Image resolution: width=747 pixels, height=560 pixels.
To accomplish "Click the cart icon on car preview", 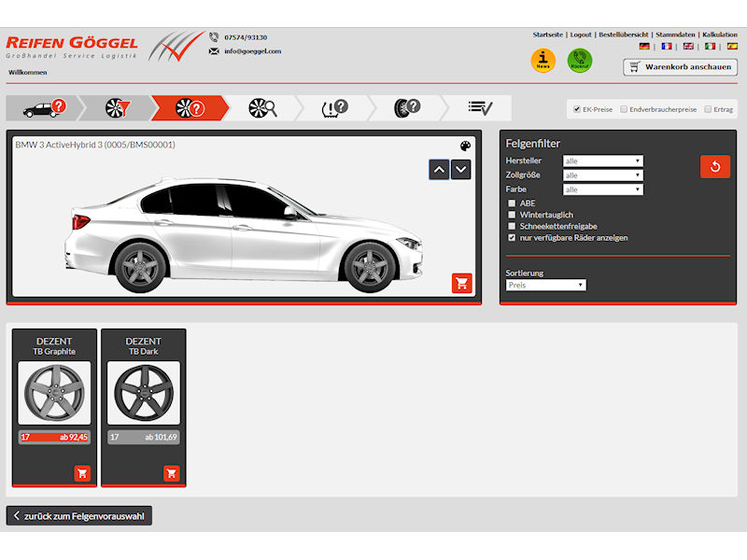I will pyautogui.click(x=461, y=283).
